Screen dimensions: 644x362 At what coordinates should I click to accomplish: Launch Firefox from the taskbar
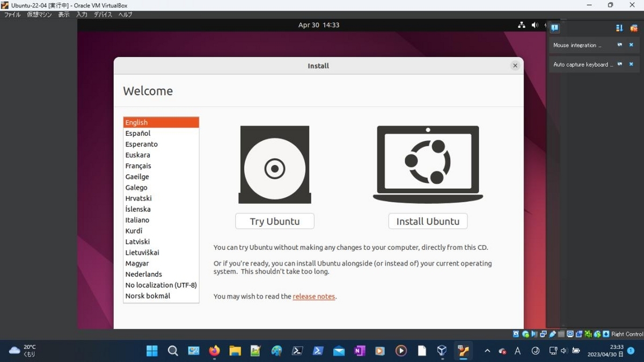[214, 351]
